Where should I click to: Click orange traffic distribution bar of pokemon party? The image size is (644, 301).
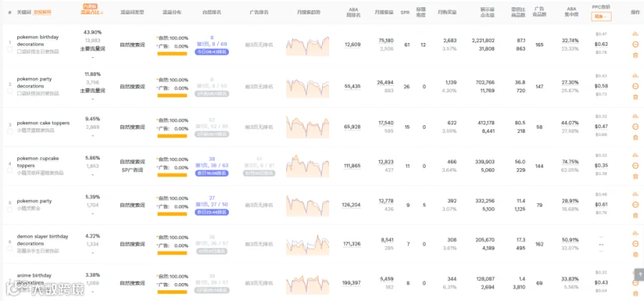(x=172, y=214)
